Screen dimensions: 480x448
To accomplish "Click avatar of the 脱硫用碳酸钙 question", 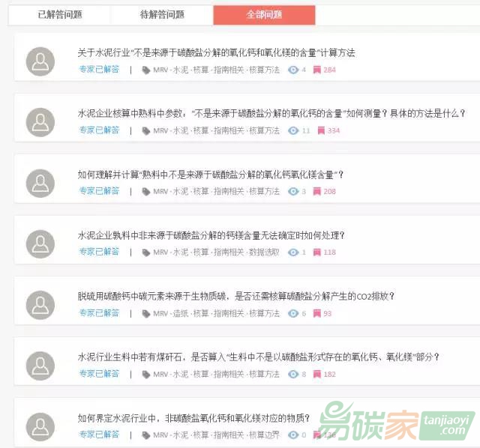I will (x=40, y=305).
